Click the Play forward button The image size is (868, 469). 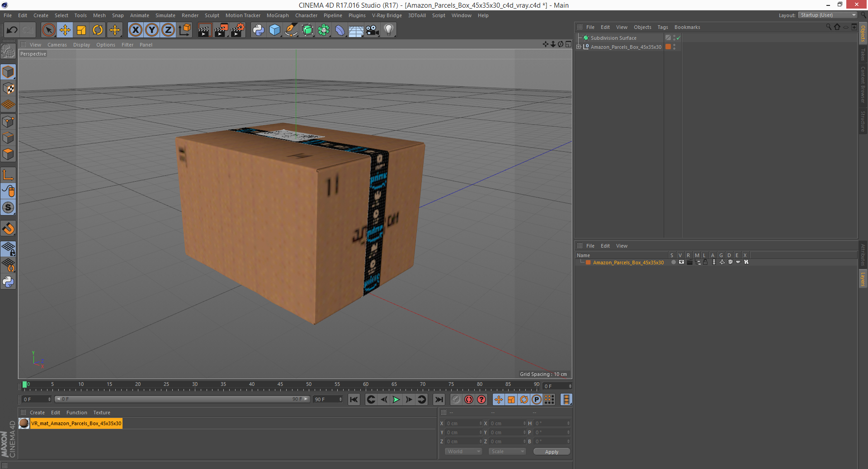coord(396,399)
